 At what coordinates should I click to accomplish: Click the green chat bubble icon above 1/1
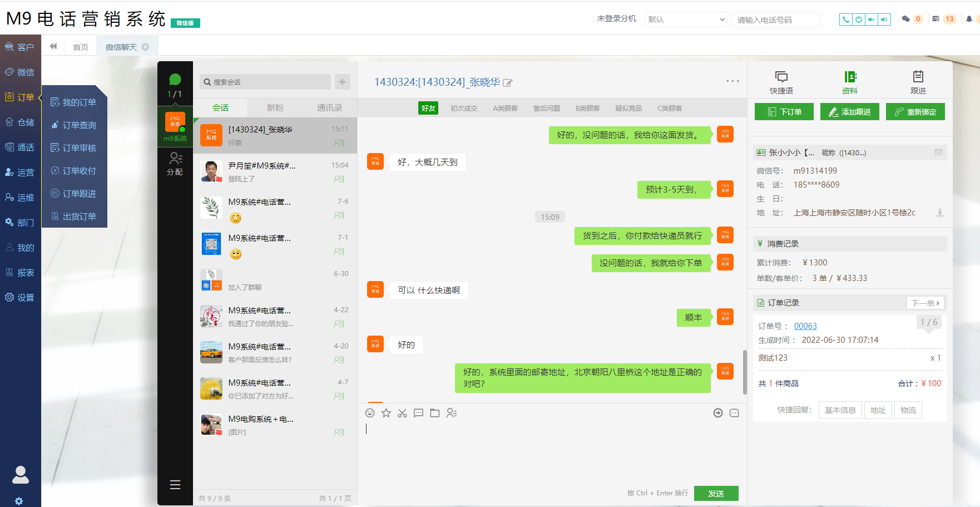tap(175, 80)
